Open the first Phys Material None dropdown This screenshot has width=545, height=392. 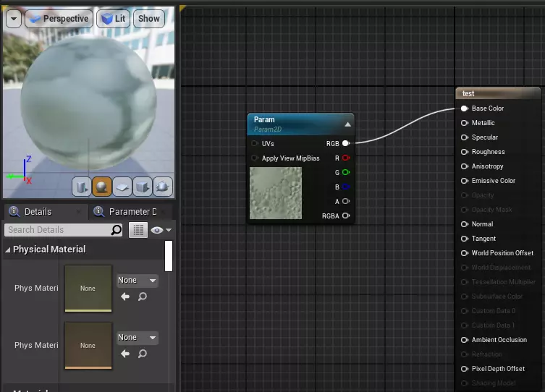pos(137,280)
